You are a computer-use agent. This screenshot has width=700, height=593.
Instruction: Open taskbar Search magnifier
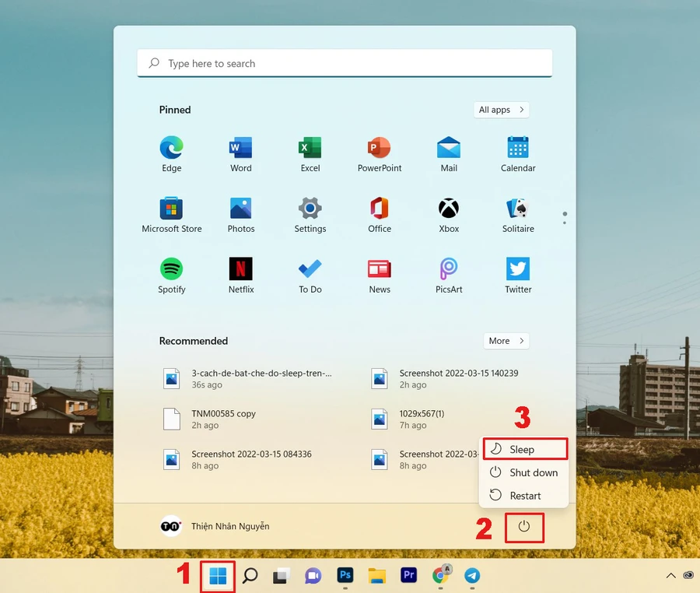250,576
